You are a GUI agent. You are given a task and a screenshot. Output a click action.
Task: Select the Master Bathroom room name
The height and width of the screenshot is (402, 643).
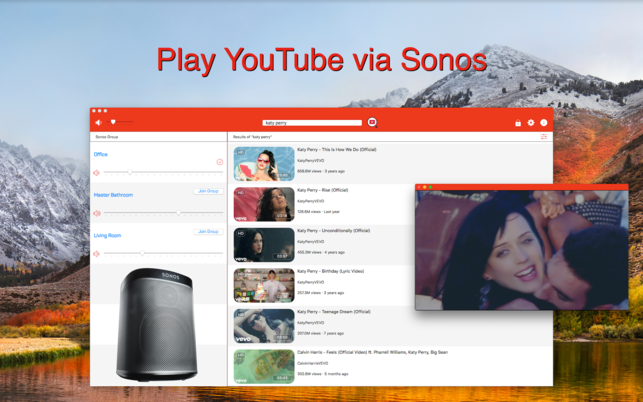coord(113,195)
